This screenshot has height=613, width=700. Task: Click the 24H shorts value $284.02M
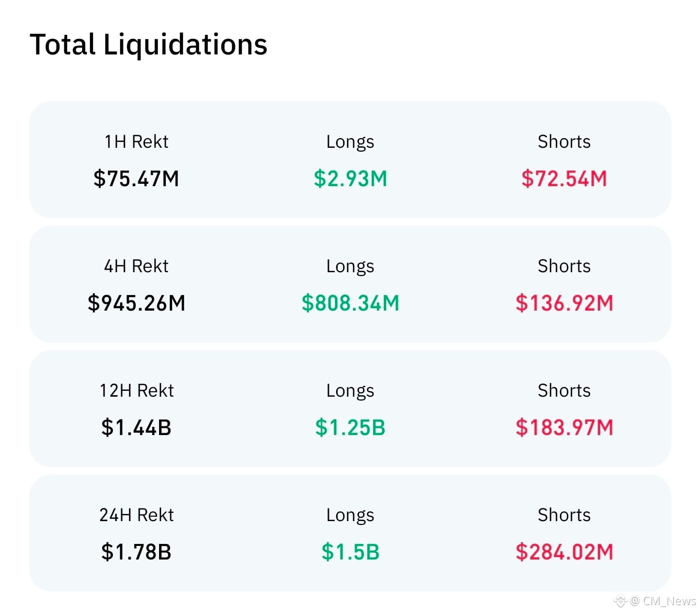tap(564, 552)
